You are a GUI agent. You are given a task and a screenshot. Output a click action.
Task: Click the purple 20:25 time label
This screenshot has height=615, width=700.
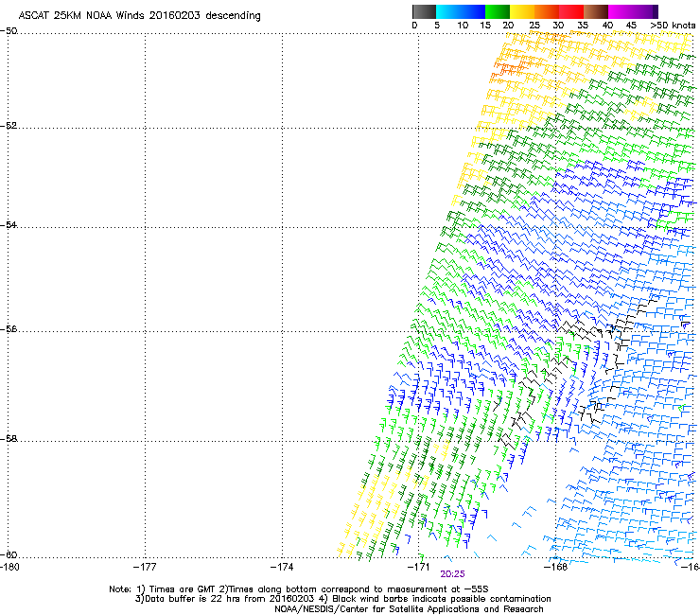click(452, 574)
